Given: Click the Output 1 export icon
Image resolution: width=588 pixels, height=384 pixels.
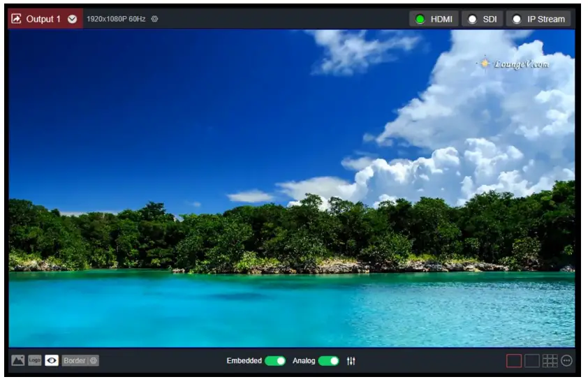Looking at the screenshot, I should click(16, 19).
